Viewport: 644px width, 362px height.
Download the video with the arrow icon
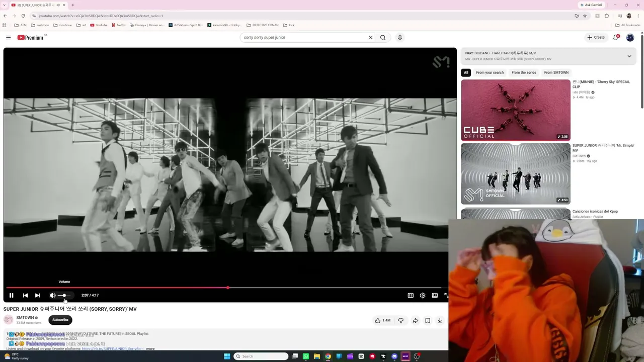point(440,320)
